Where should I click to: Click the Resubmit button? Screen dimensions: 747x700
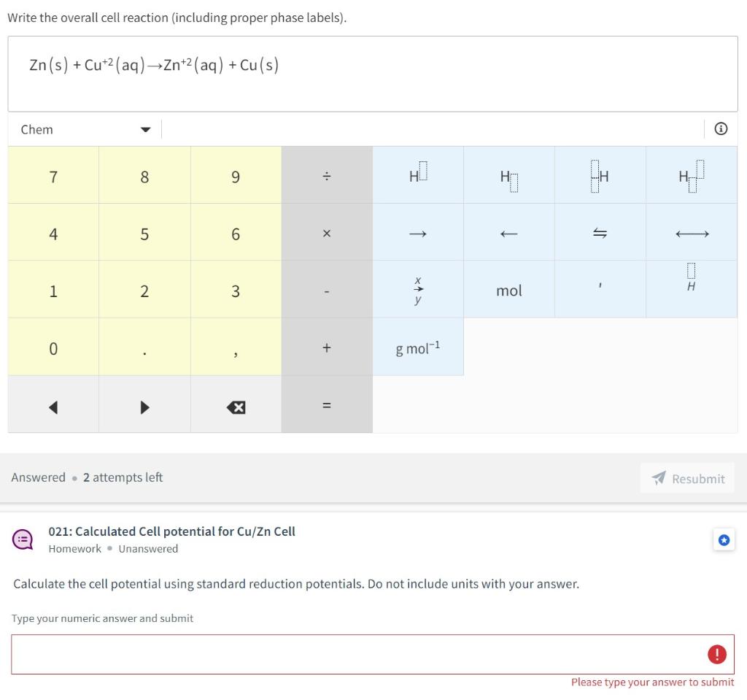click(686, 478)
